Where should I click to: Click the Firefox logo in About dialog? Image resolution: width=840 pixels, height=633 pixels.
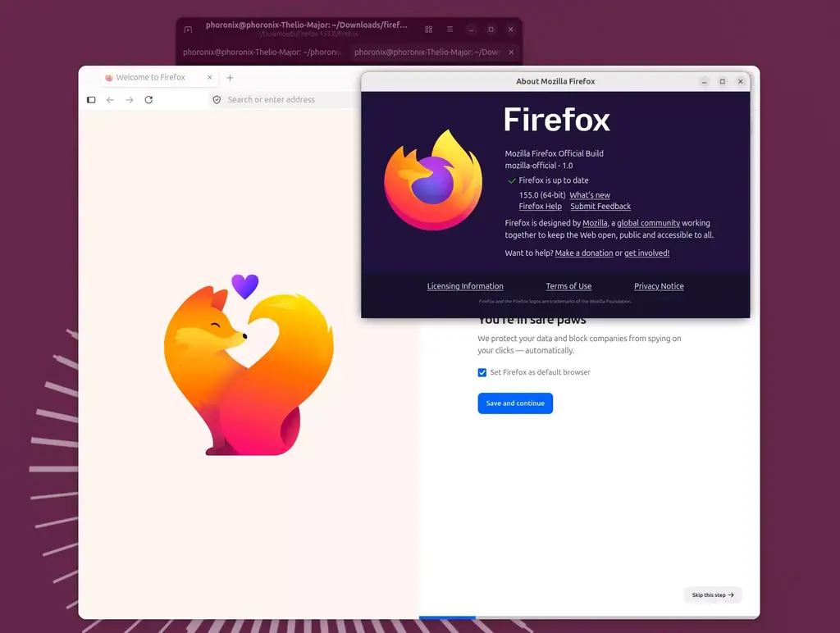(x=433, y=180)
